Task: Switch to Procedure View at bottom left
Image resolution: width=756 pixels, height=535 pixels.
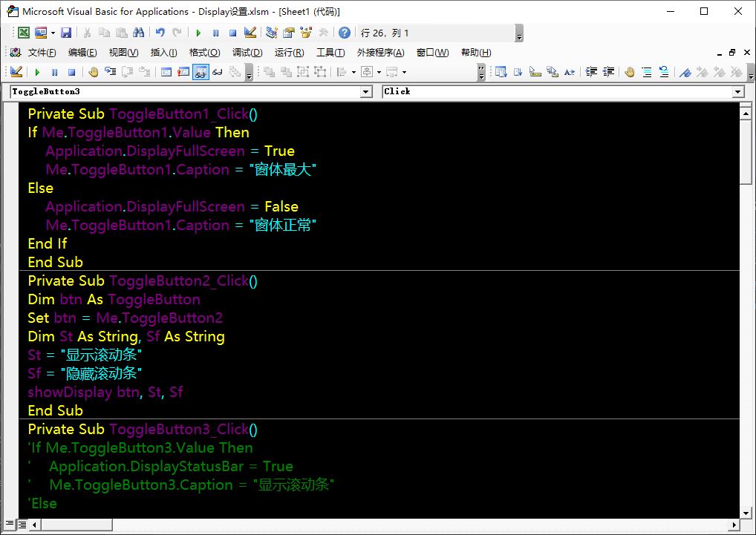Action: (x=10, y=524)
